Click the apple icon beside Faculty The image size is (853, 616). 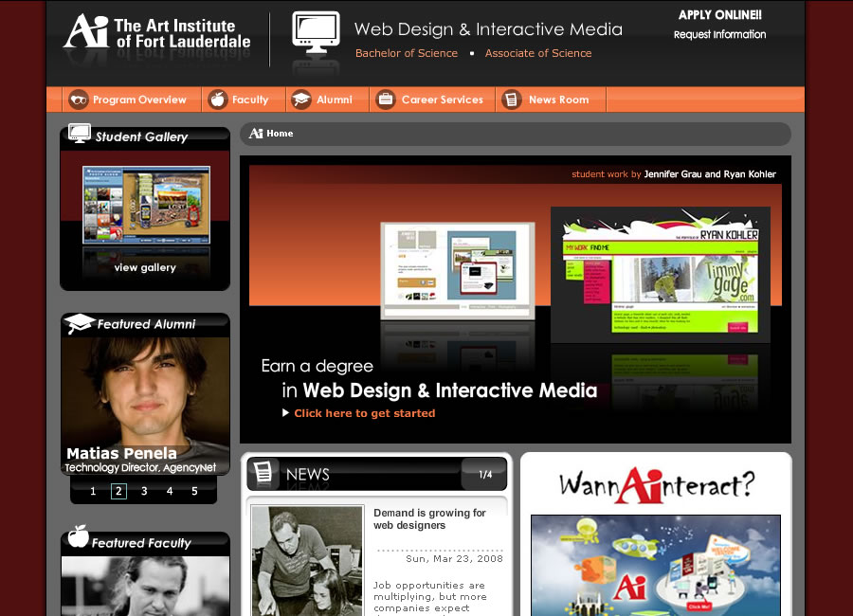click(x=217, y=100)
